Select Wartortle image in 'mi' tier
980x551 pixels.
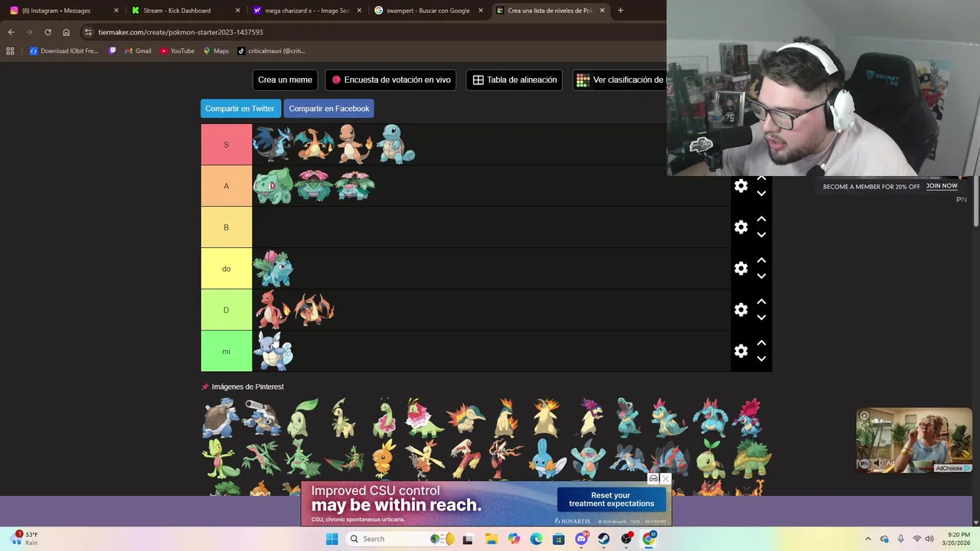[x=273, y=351]
